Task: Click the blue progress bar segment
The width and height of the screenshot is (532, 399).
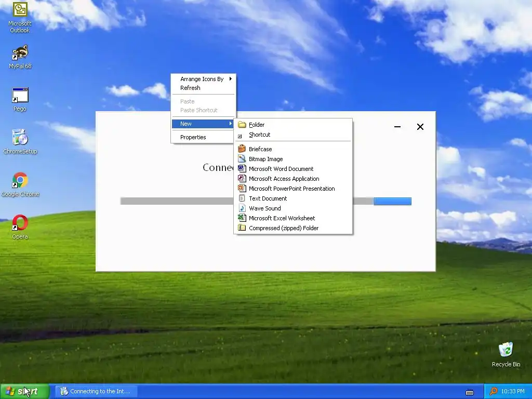Action: tap(393, 201)
